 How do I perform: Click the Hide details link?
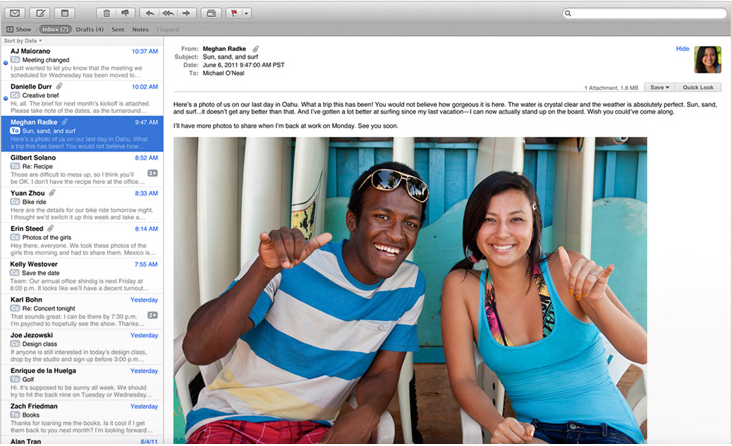(x=683, y=49)
